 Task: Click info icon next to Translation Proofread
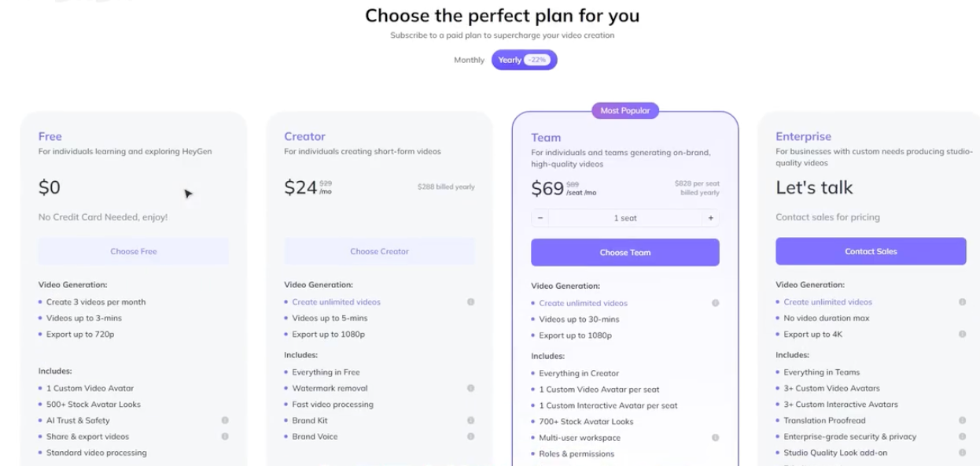click(x=962, y=420)
